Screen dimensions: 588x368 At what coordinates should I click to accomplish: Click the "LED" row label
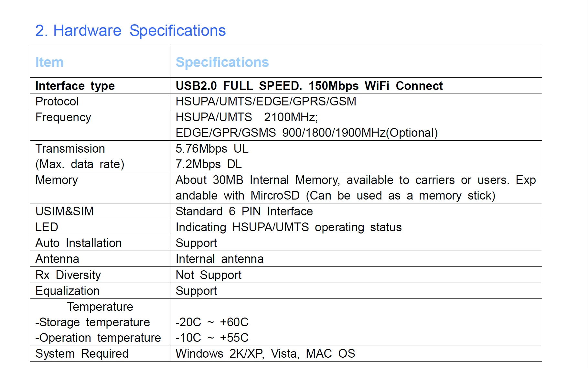click(47, 227)
